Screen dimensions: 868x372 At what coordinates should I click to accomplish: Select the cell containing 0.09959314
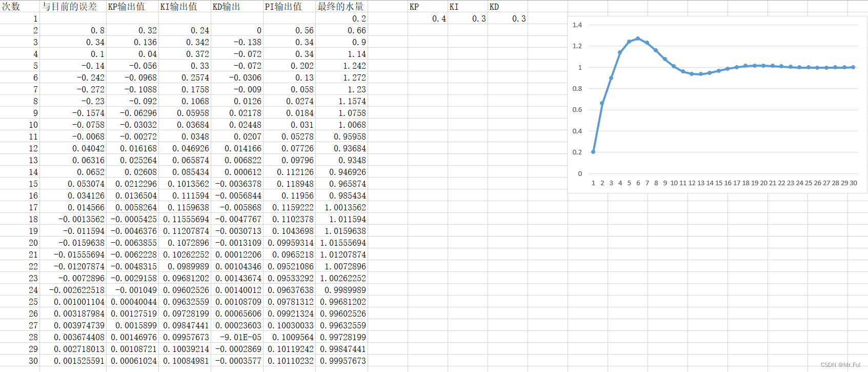(x=289, y=243)
